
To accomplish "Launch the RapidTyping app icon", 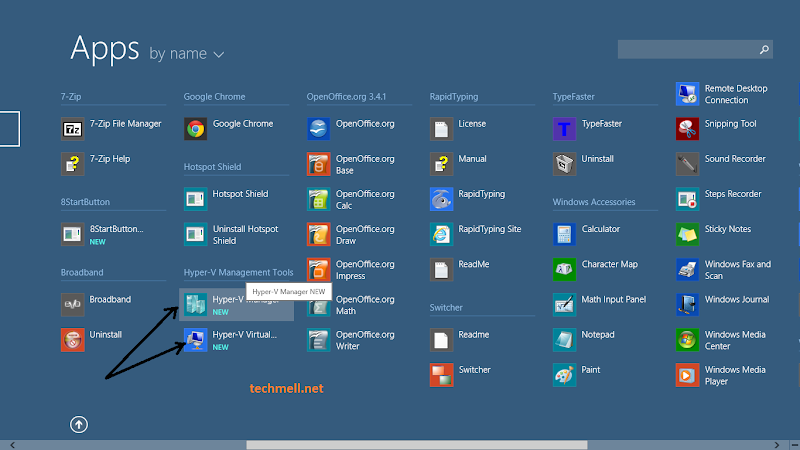I will [x=441, y=199].
